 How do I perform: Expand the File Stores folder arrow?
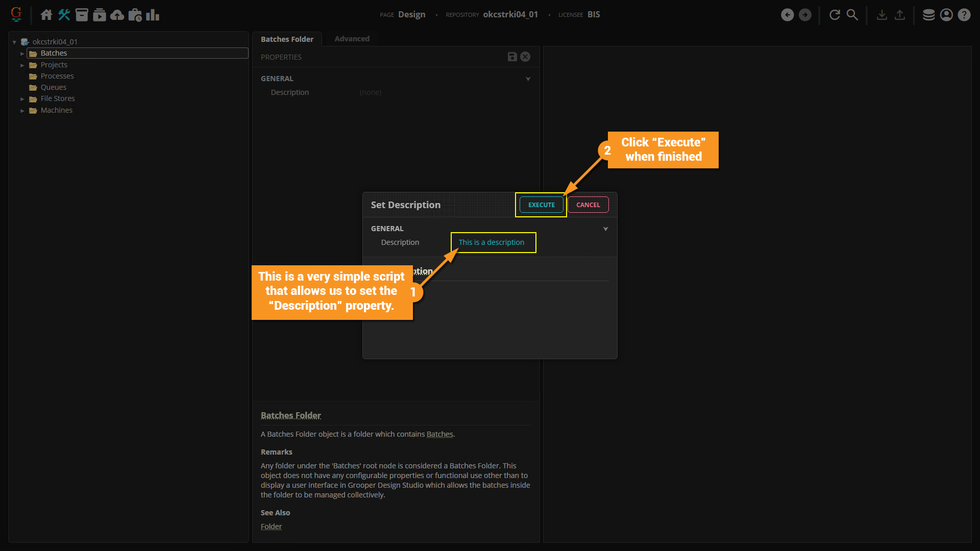[x=22, y=99]
